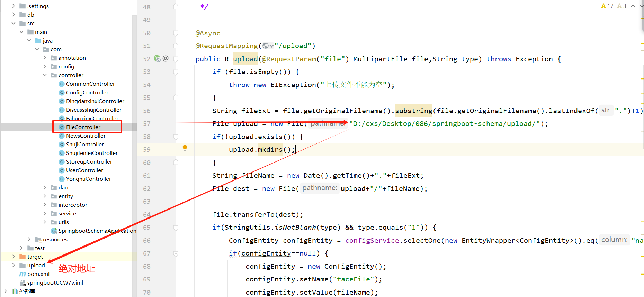Collapse the main folder
This screenshot has height=297, width=644.
21,32
